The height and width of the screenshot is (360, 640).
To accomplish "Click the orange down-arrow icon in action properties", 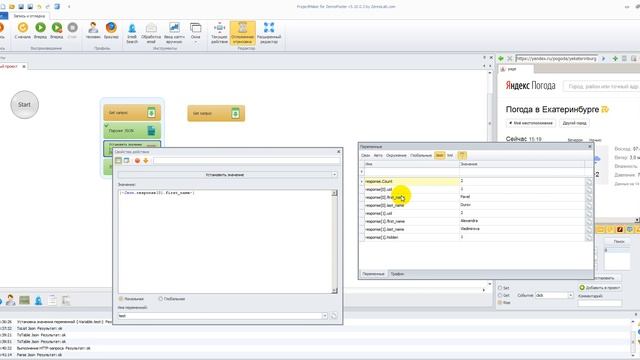I will click(x=145, y=161).
